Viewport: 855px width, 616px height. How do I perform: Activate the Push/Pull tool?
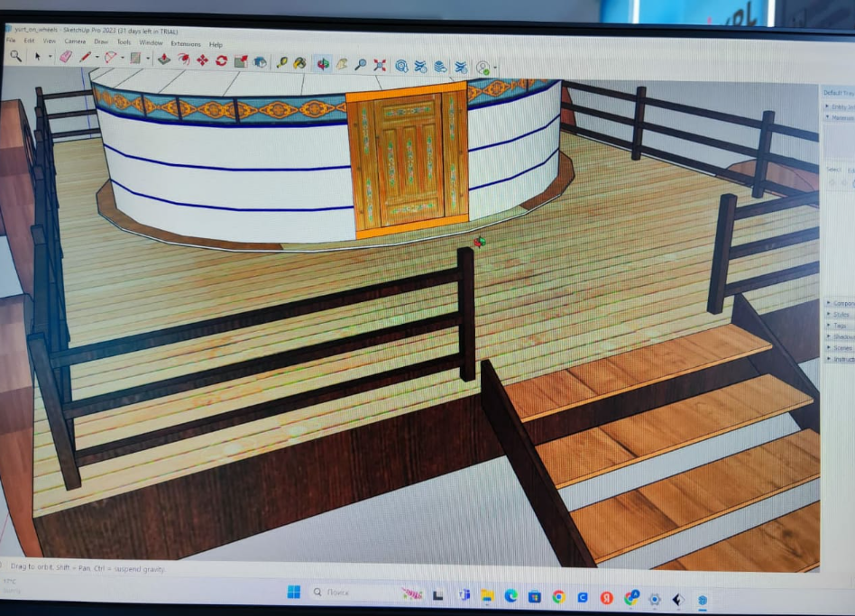[164, 59]
